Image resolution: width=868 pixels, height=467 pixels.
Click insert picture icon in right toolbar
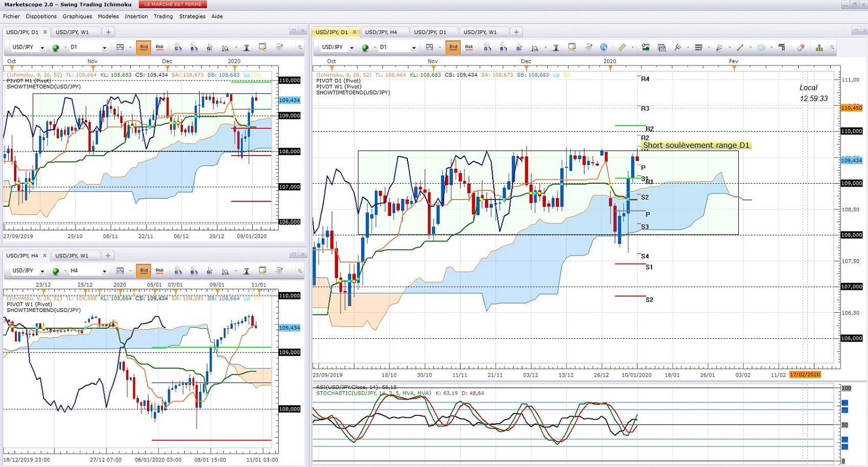(x=646, y=47)
